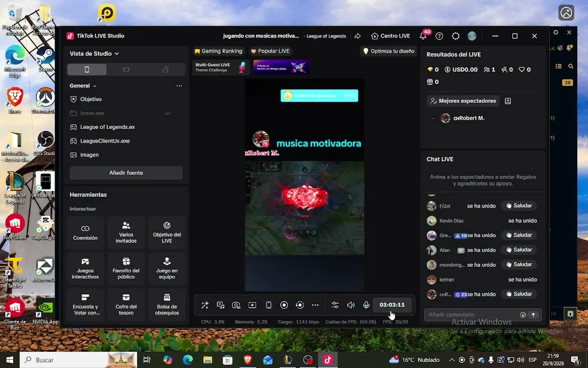Expand the Vista de Studio dropdown

click(94, 54)
